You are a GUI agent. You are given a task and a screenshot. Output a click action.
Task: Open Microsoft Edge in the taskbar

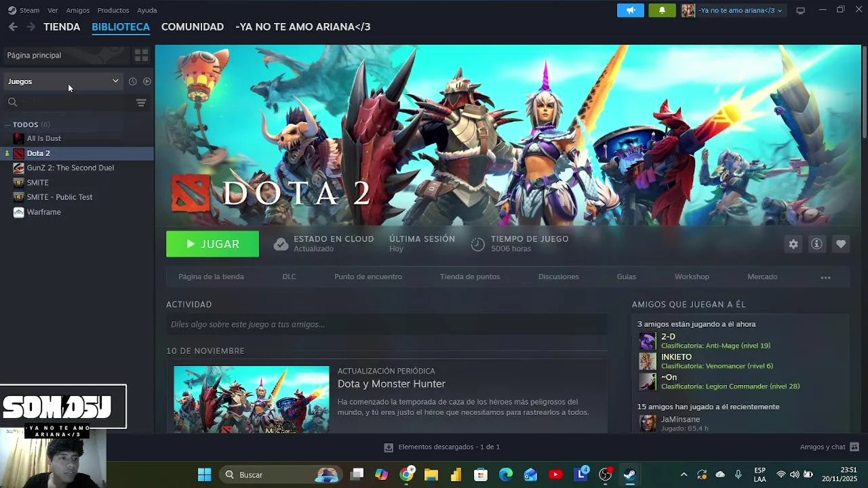pyautogui.click(x=506, y=474)
